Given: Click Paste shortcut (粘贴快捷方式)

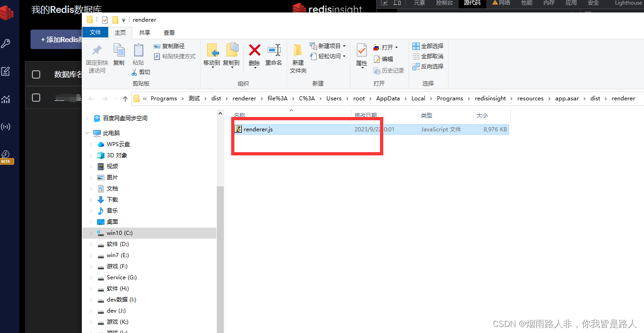Looking at the screenshot, I should pyautogui.click(x=174, y=56).
